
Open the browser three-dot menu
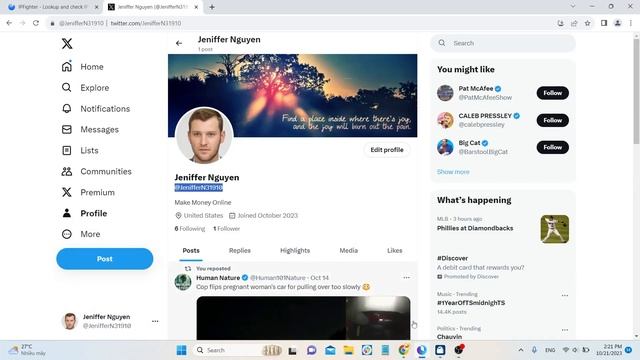tap(631, 23)
